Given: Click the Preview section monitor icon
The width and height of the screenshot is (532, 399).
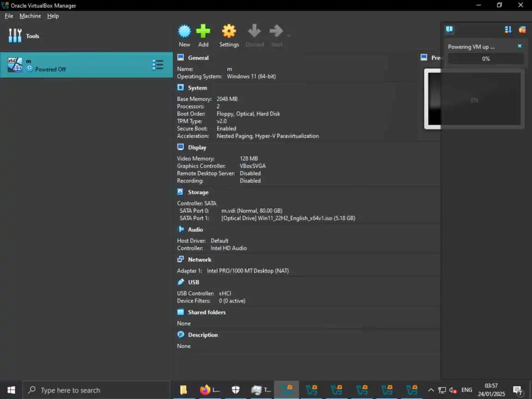Looking at the screenshot, I should pos(424,57).
